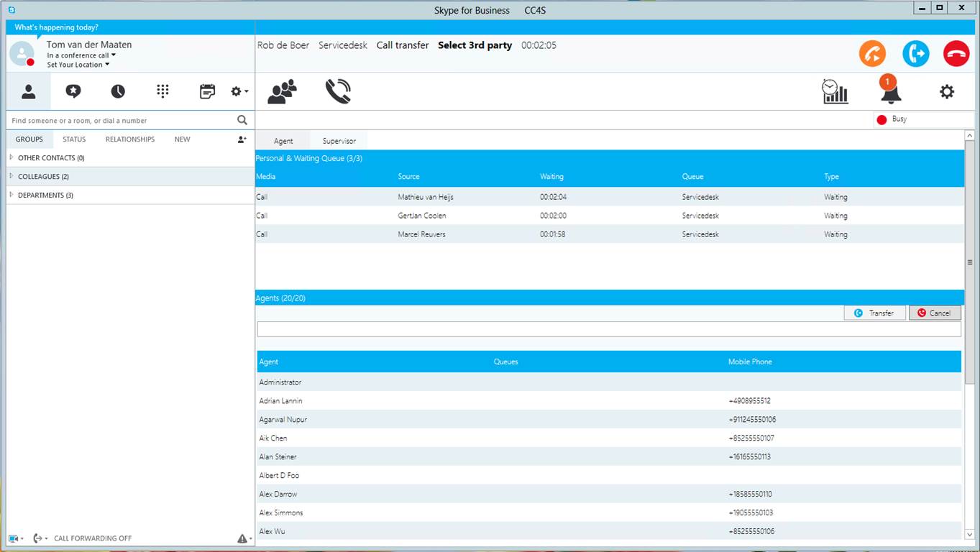Select the GertJan Coolen waiting call

coord(610,216)
